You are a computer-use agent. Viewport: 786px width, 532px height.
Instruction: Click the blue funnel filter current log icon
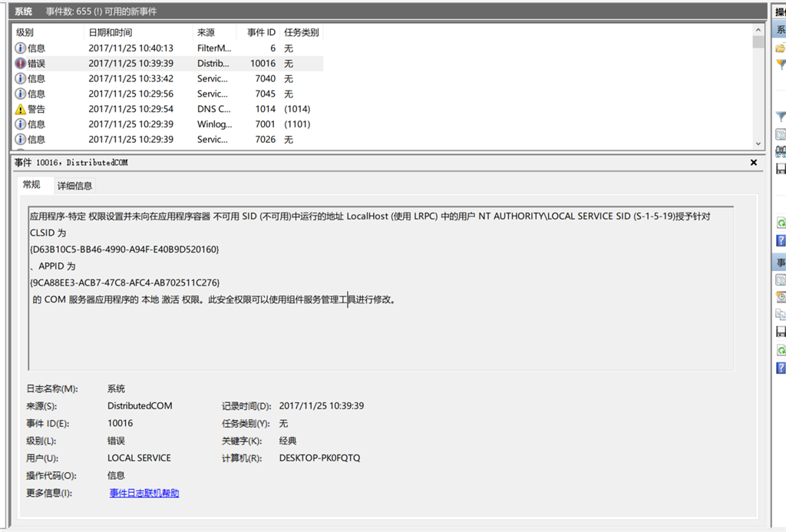point(781,117)
